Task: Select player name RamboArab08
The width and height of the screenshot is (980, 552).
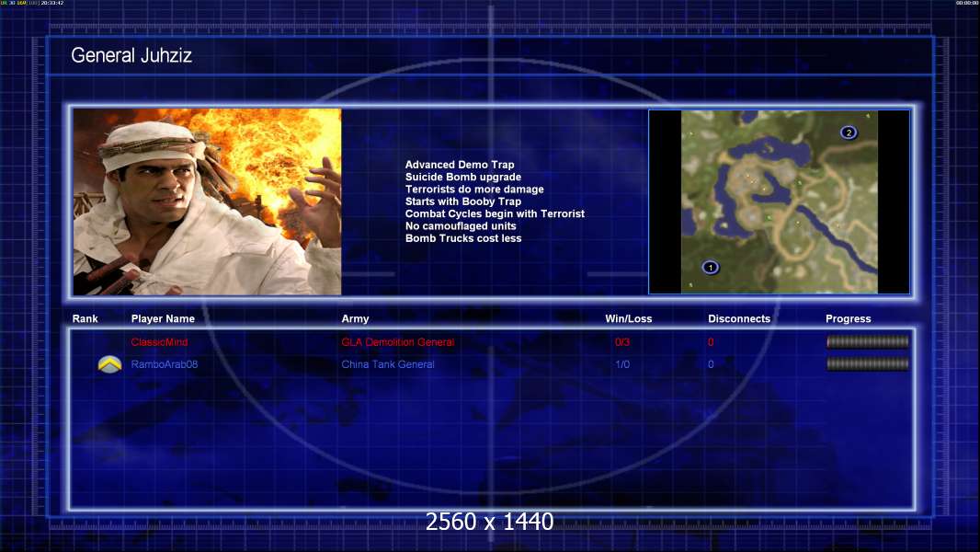Action: [165, 364]
